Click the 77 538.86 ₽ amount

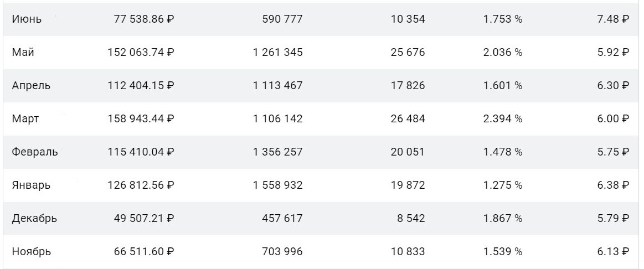144,19
